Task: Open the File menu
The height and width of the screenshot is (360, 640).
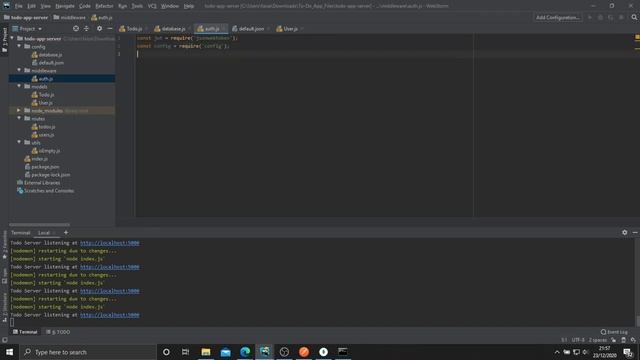Action: tap(19, 6)
